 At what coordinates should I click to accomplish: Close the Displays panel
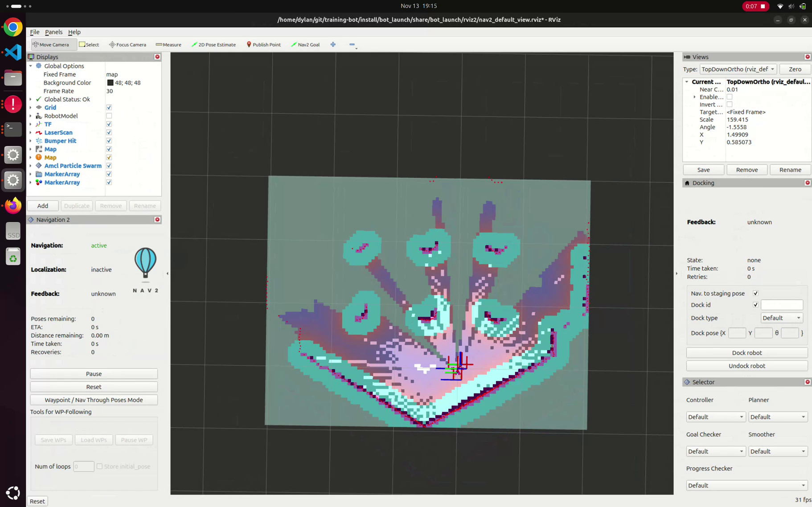(157, 57)
